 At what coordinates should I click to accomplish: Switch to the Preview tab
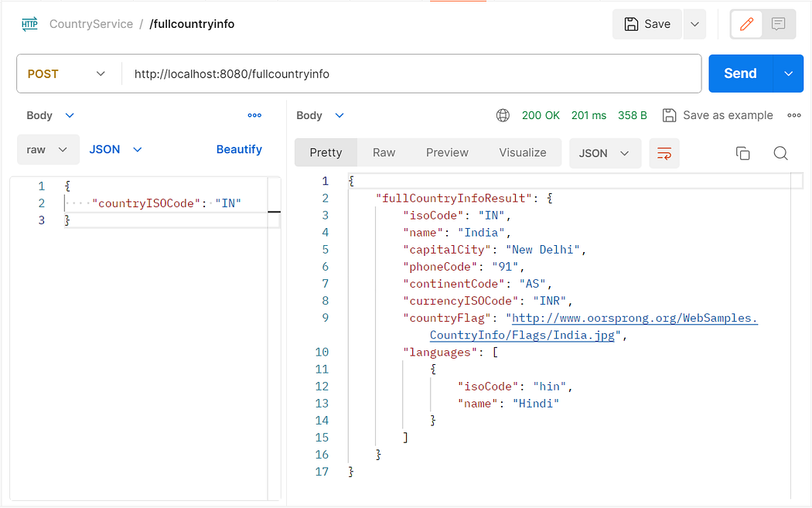447,152
